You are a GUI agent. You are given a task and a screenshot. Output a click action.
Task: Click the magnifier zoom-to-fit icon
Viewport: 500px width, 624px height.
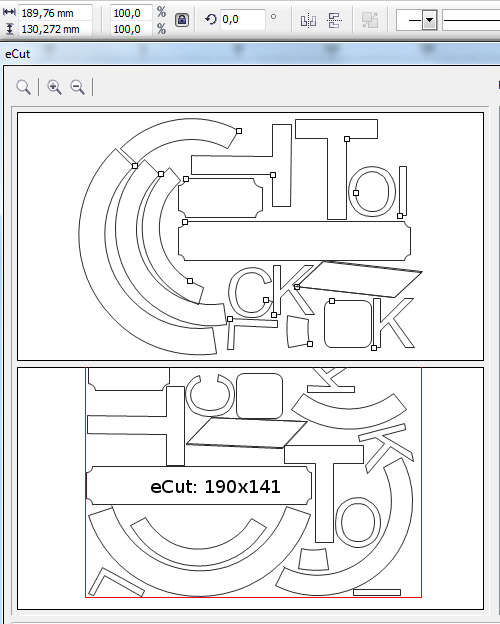coord(23,87)
